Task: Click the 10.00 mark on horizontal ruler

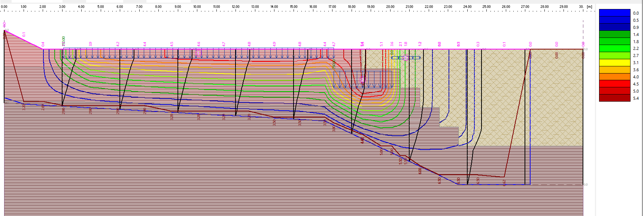Action: 197,7
